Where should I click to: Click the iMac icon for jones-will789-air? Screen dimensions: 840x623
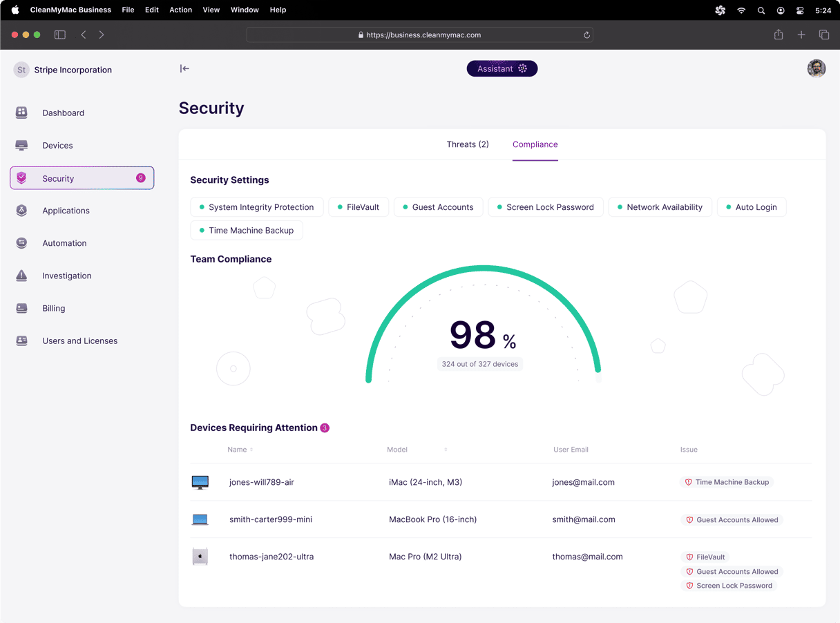tap(200, 482)
